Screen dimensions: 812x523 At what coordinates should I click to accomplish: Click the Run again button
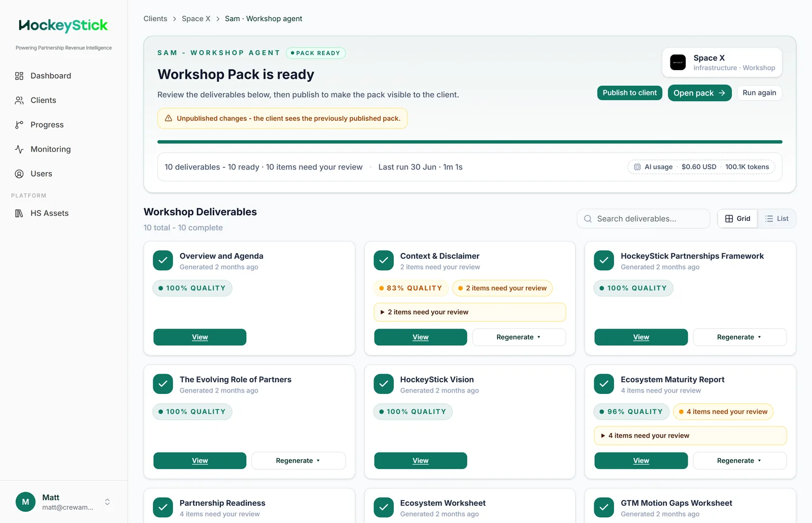tap(759, 93)
